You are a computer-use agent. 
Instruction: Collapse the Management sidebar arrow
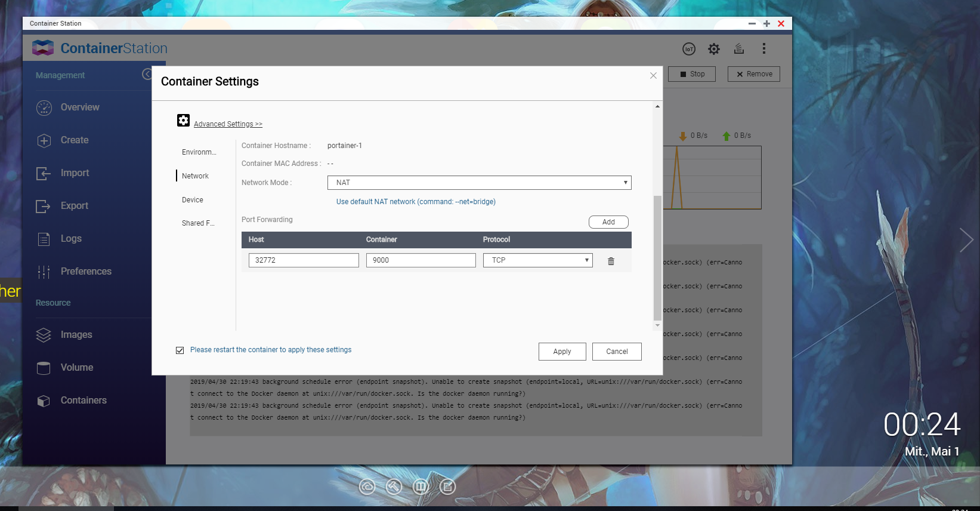pos(147,74)
